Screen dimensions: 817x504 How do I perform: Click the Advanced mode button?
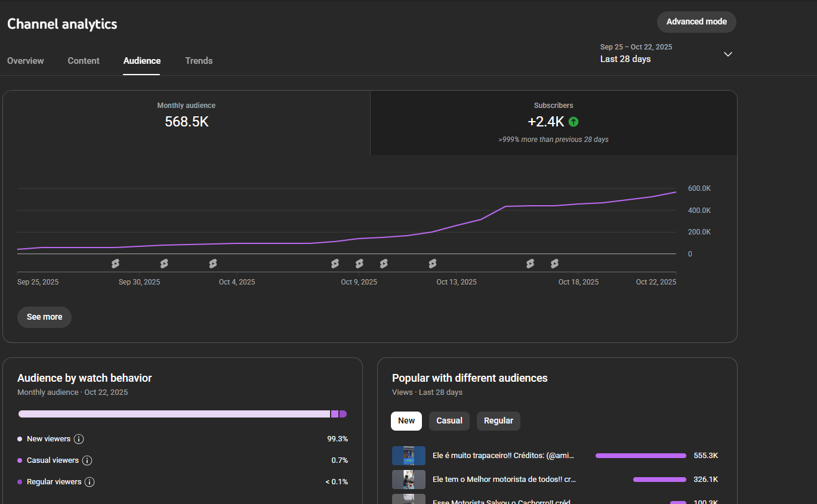tap(696, 21)
